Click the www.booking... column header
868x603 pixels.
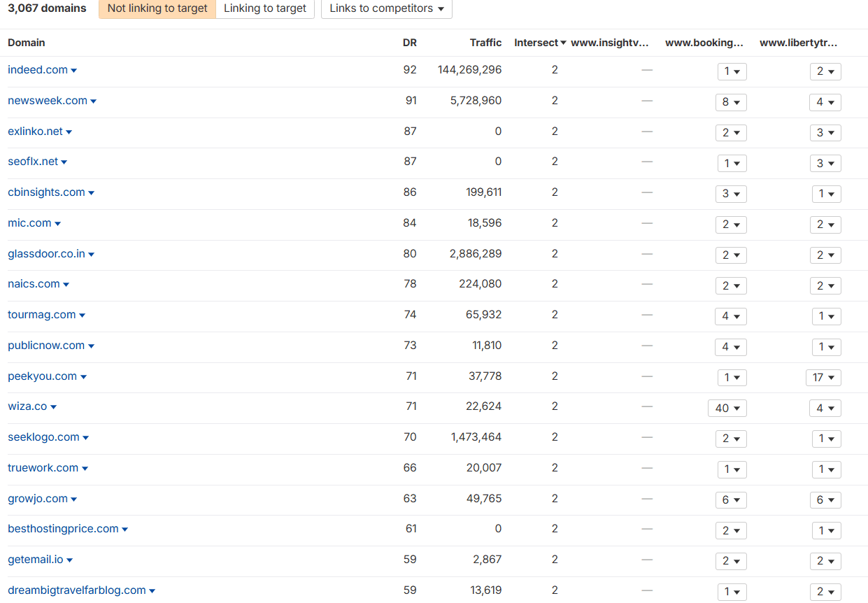[704, 43]
